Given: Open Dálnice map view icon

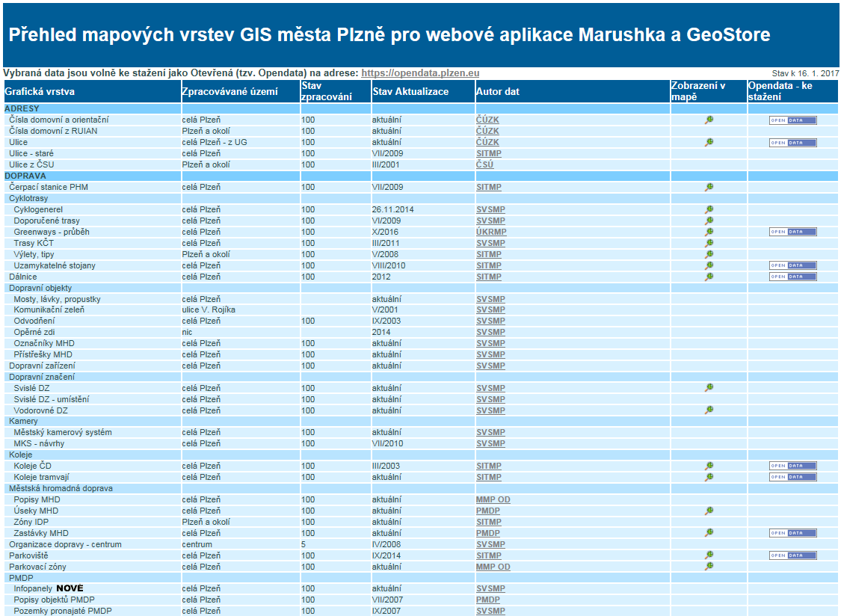Looking at the screenshot, I should pyautogui.click(x=709, y=277).
